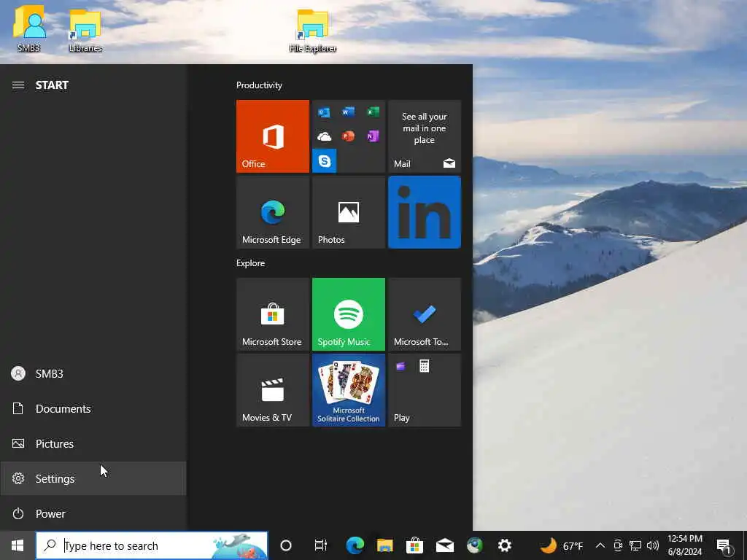Image resolution: width=747 pixels, height=560 pixels.
Task: Open the Photos tile
Action: (348, 212)
